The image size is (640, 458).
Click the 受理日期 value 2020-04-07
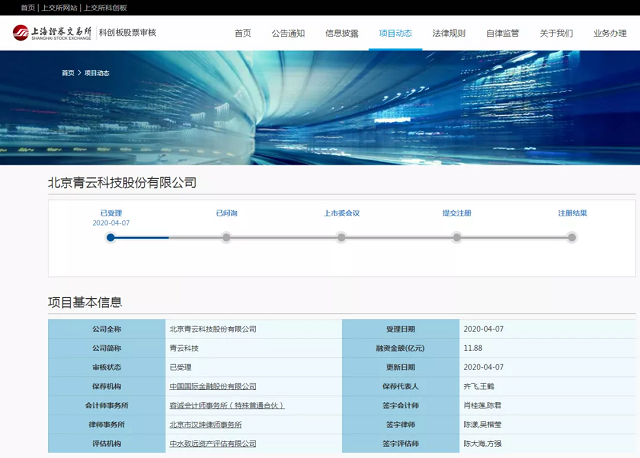click(483, 329)
